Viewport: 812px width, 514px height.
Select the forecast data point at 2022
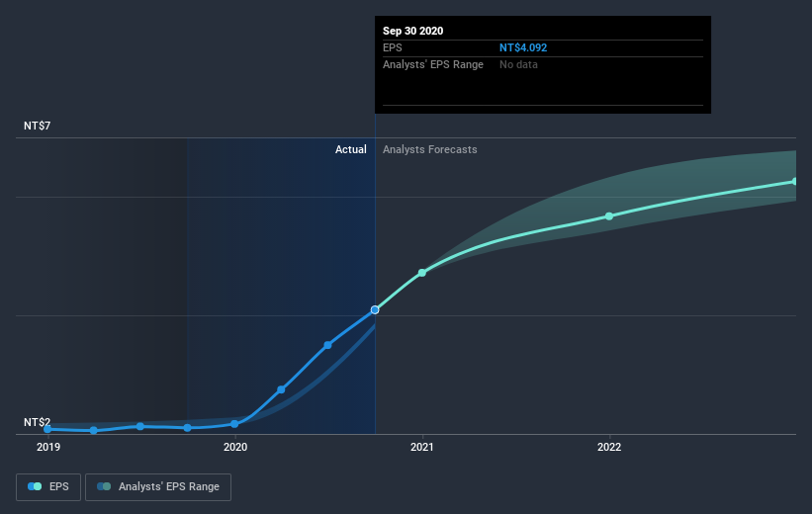(x=609, y=216)
